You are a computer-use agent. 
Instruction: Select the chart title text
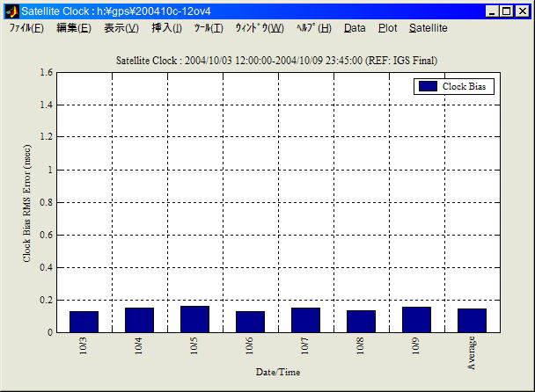(277, 61)
